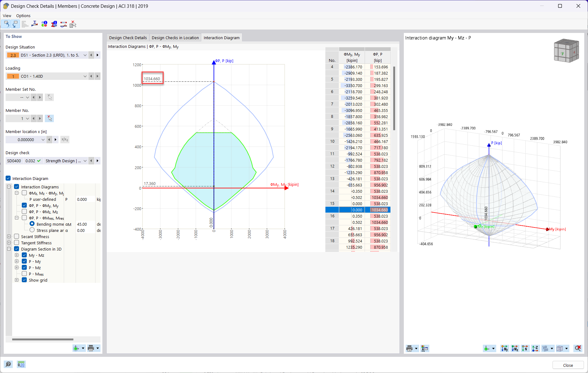
Task: Click the cross-section info toolbar icon
Action: pyautogui.click(x=54, y=24)
